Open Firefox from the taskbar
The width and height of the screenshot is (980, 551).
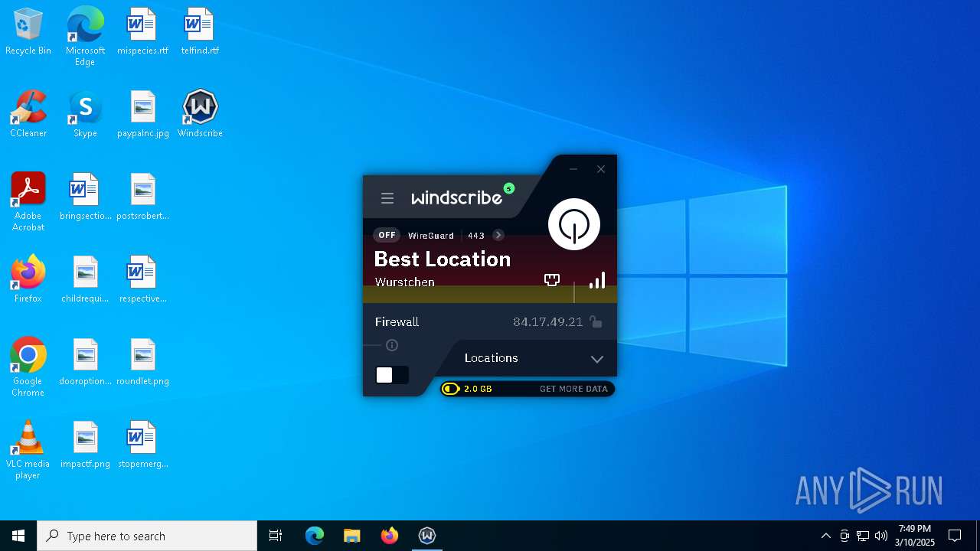[390, 536]
